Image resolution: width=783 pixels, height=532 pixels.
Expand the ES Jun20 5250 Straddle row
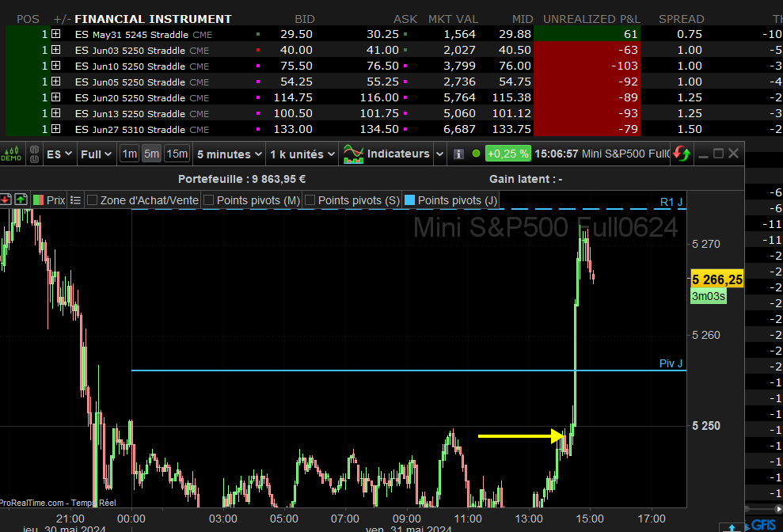pos(56,97)
